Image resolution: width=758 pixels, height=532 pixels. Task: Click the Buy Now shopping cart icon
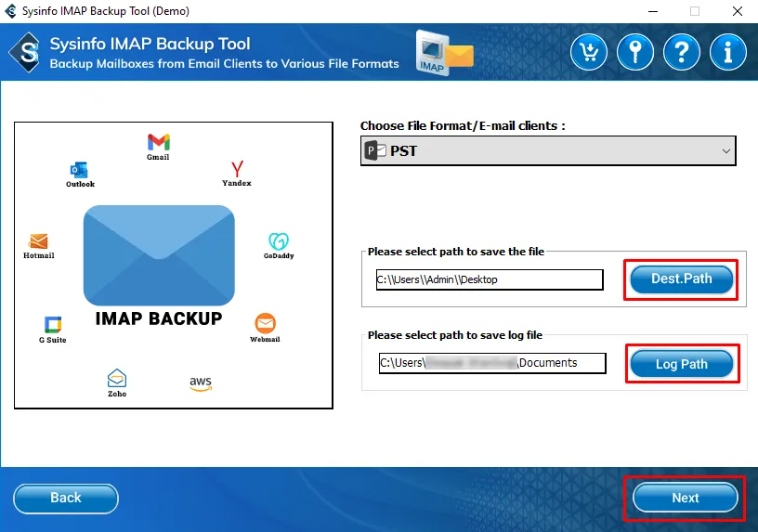588,52
